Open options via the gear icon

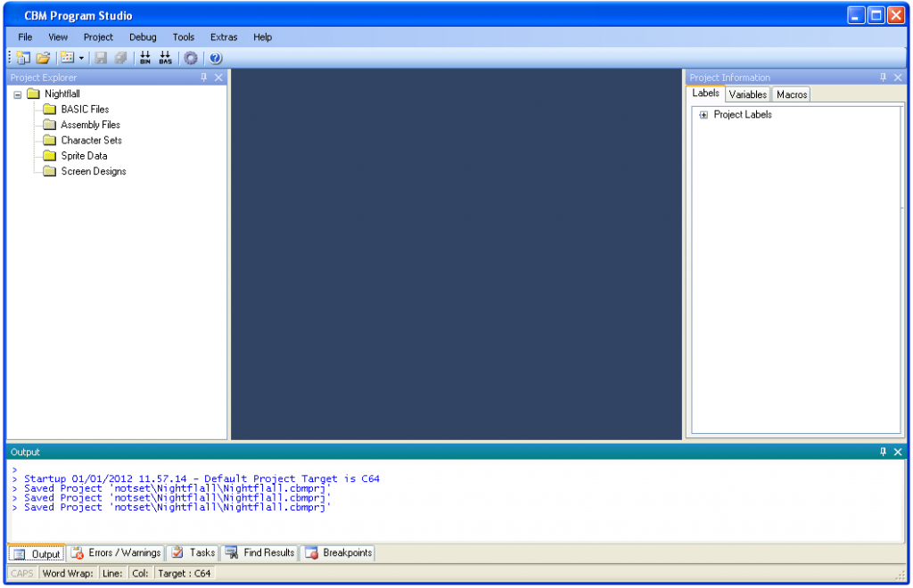pos(191,58)
